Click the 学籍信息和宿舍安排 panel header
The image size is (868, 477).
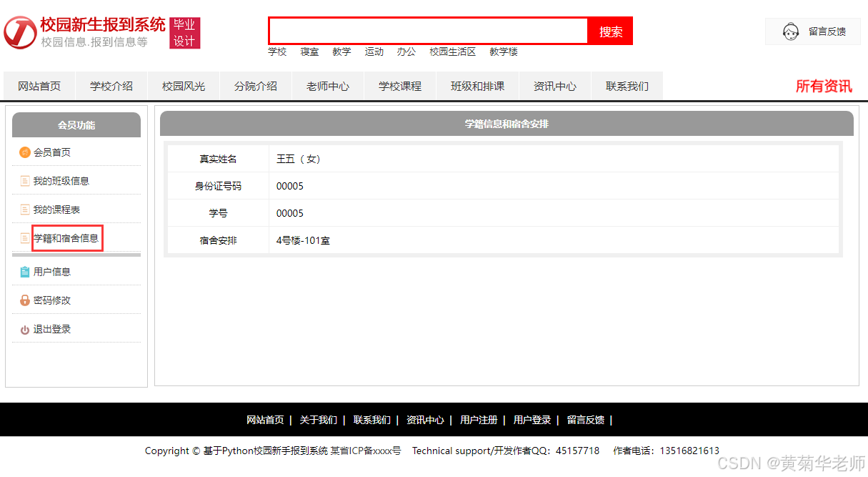(x=507, y=124)
